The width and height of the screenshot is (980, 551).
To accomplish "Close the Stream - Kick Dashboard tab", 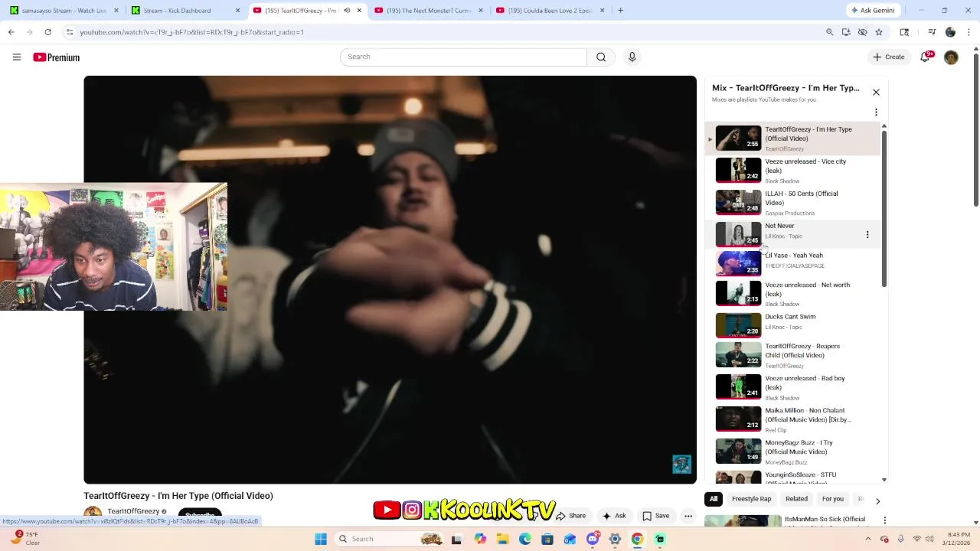I will tap(237, 11).
